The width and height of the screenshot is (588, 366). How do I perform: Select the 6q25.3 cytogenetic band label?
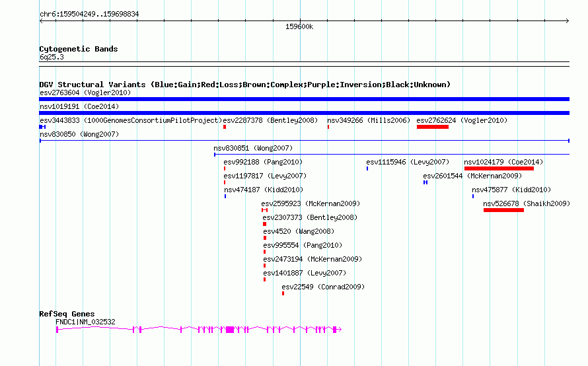pos(52,57)
